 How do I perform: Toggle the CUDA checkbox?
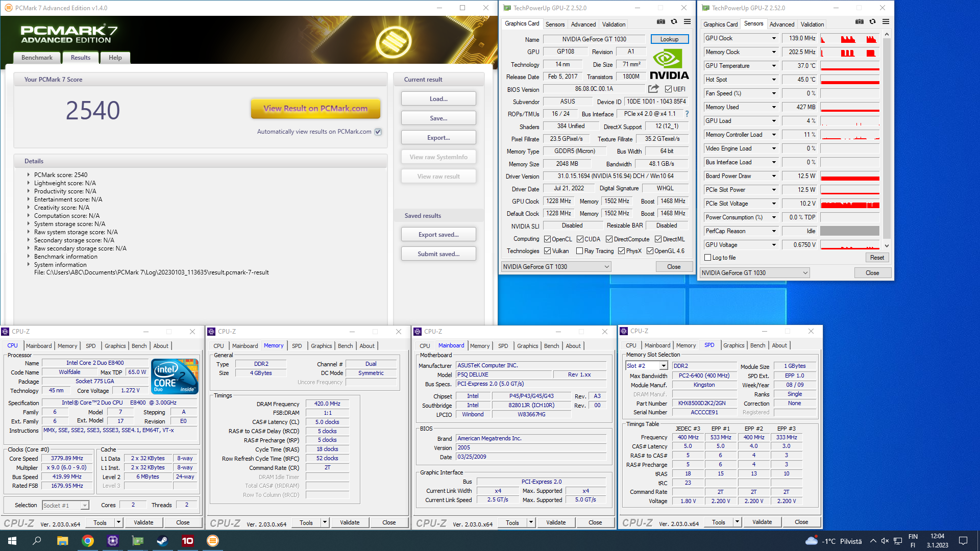coord(580,239)
